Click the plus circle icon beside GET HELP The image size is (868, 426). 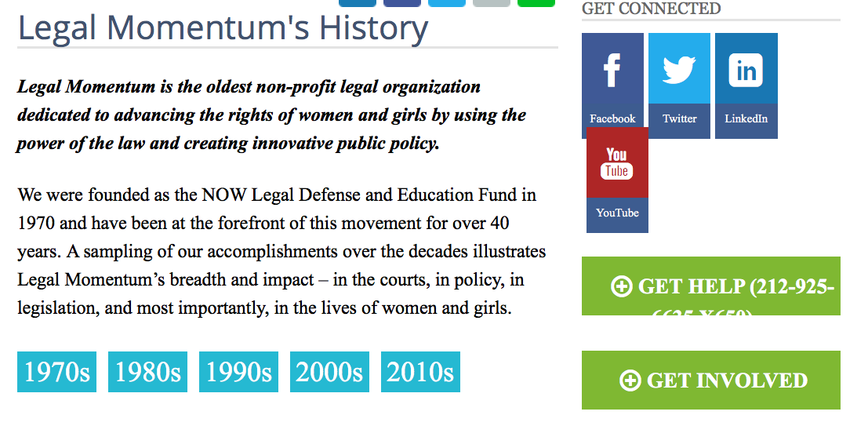(x=621, y=287)
